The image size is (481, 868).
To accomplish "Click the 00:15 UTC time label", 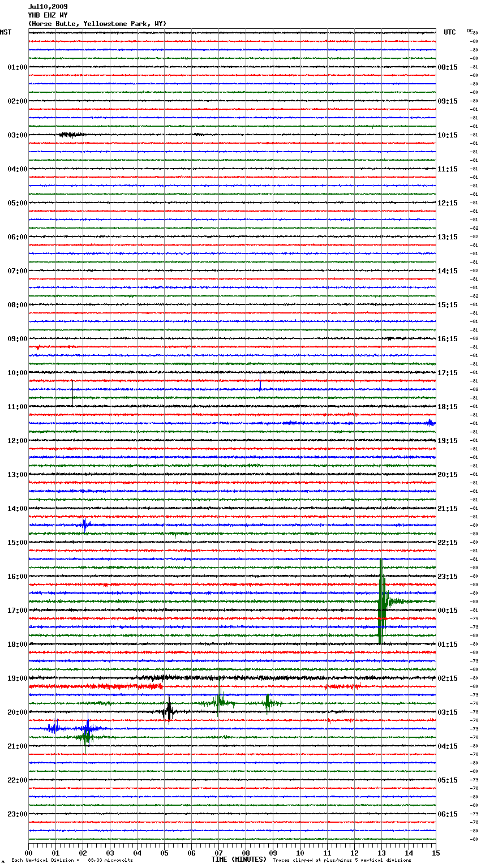I will [448, 611].
